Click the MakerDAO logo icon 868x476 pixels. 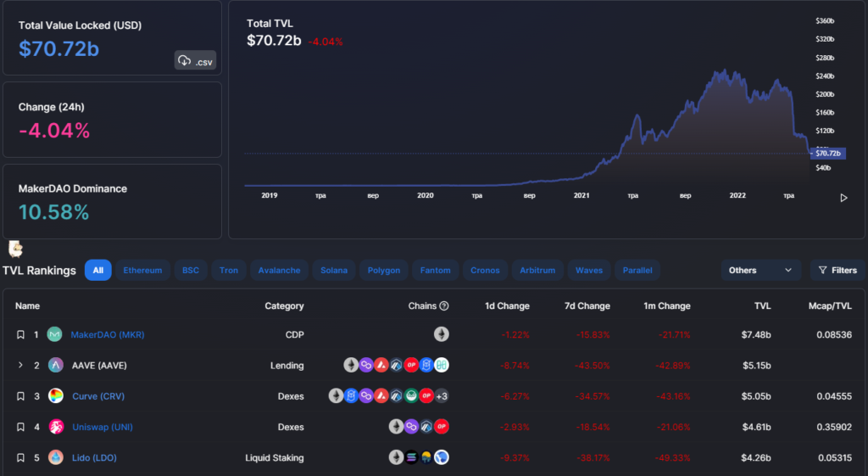pos(55,334)
